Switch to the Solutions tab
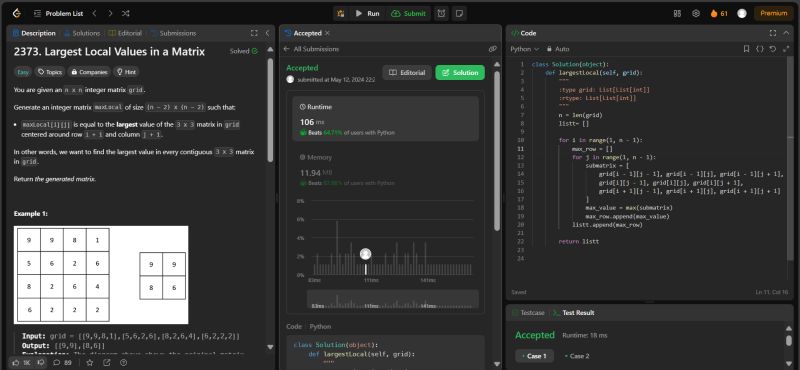The height and width of the screenshot is (370, 800). click(82, 33)
